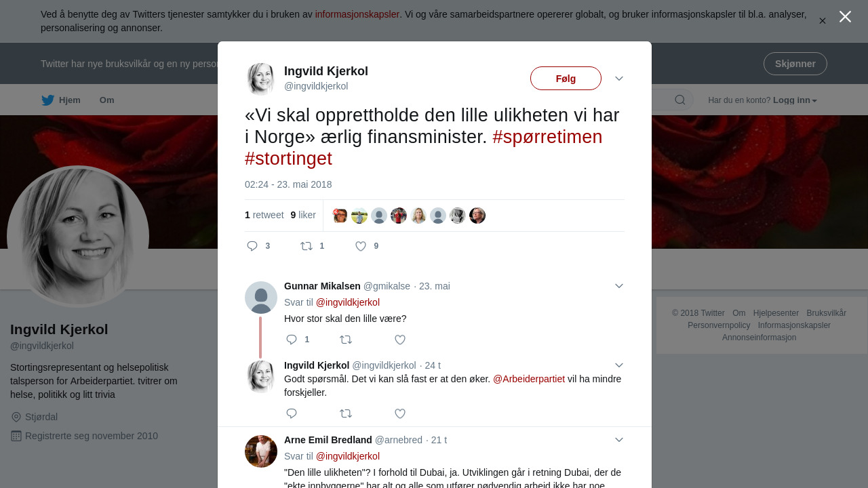Open the Om menu item

107,100
